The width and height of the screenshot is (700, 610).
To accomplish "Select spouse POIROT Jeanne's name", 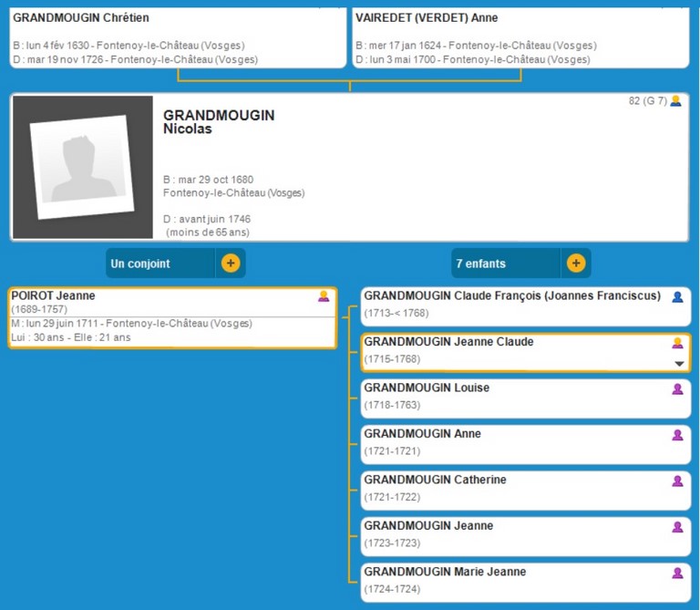I will (x=53, y=295).
